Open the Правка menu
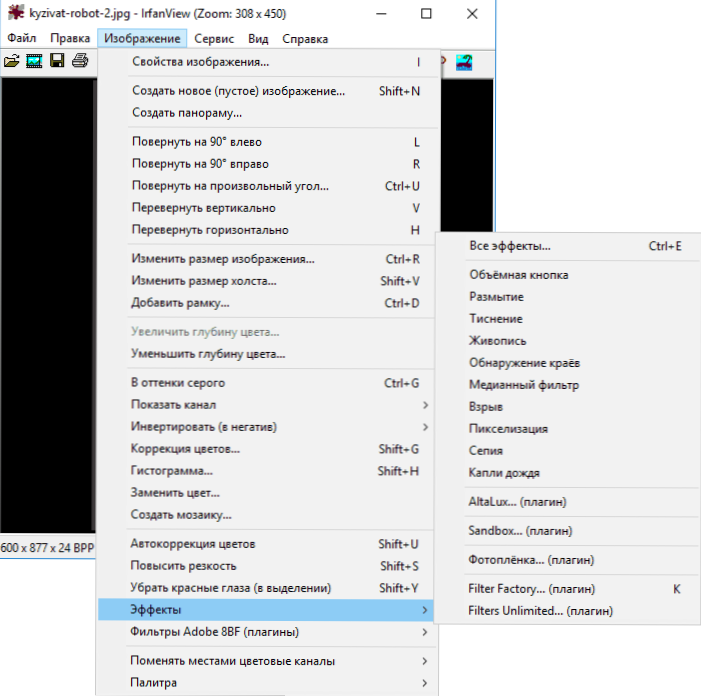The height and width of the screenshot is (696, 701). 70,38
